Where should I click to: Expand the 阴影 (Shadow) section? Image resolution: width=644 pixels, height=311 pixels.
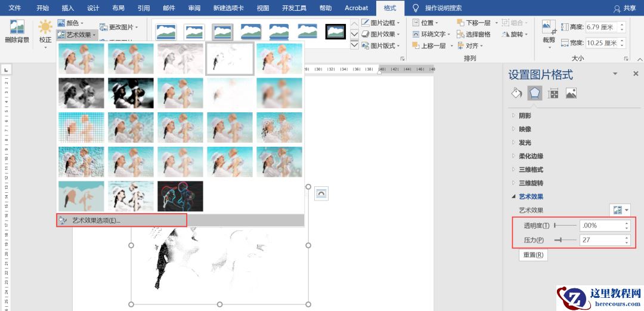[x=525, y=116]
